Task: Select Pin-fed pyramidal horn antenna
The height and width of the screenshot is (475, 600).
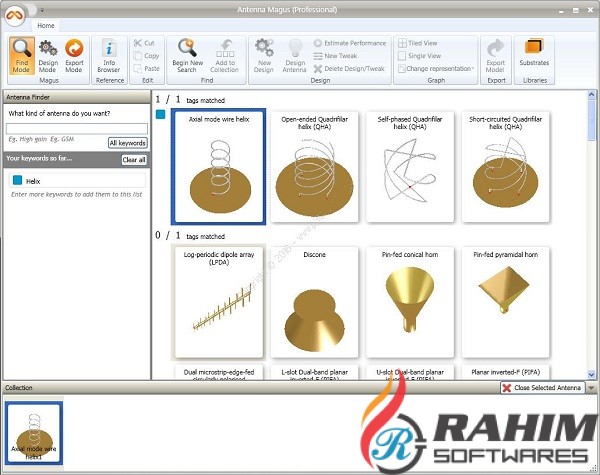Action: click(x=505, y=302)
